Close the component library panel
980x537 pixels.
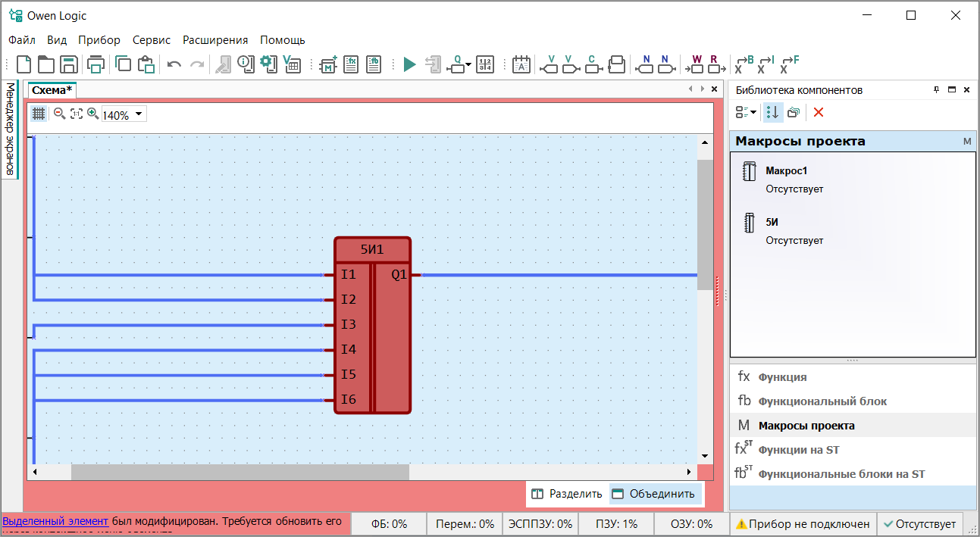pos(966,89)
